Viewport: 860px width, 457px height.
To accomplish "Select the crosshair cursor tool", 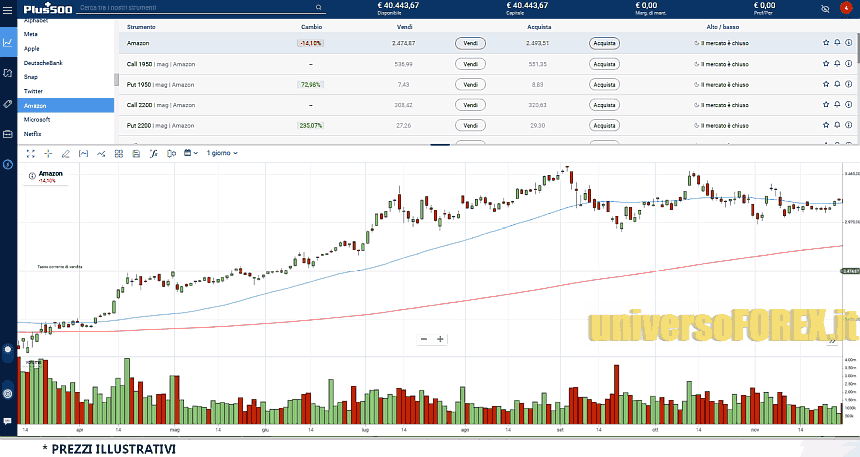I will tap(48, 153).
